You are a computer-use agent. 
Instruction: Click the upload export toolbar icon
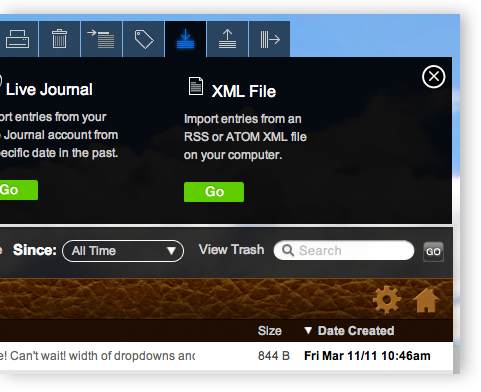227,39
